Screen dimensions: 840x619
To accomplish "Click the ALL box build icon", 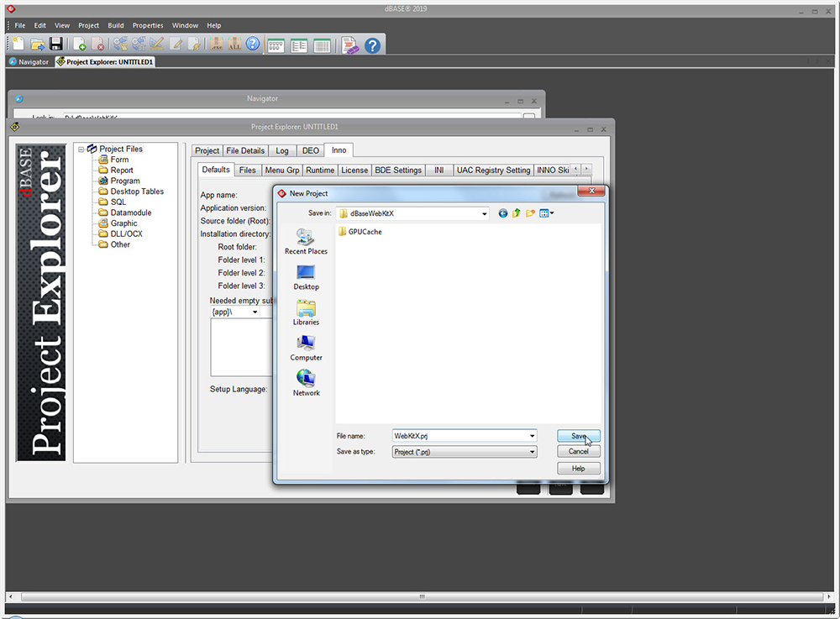I will [x=234, y=44].
